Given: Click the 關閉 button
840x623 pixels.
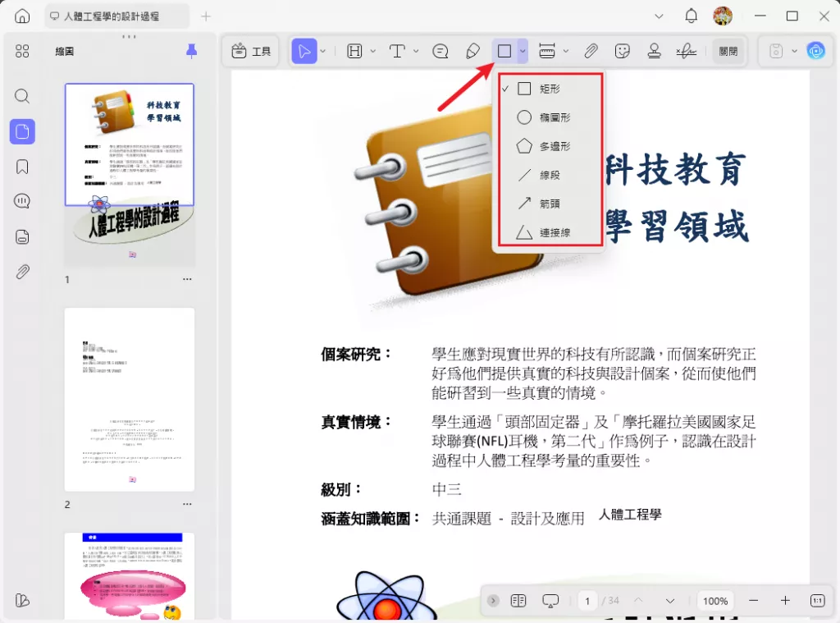Looking at the screenshot, I should 728,50.
